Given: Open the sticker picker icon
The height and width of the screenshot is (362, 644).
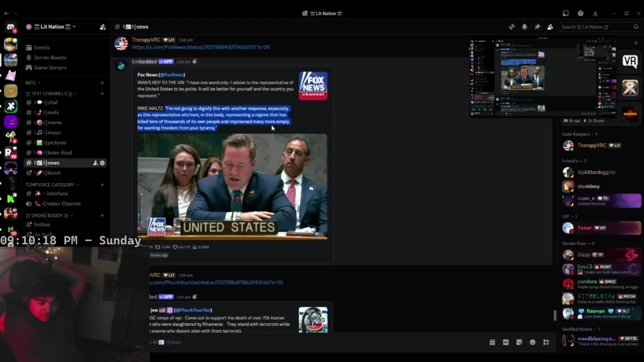Looking at the screenshot, I should (x=519, y=342).
